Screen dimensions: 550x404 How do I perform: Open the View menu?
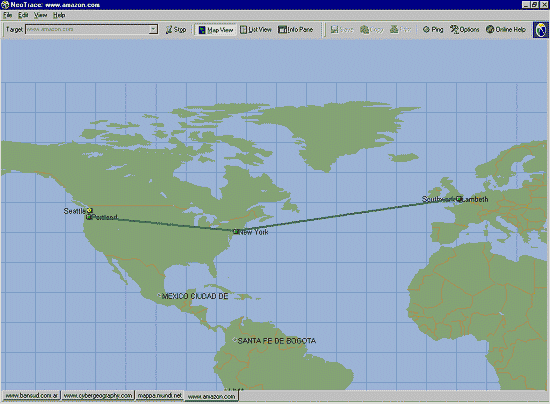40,15
